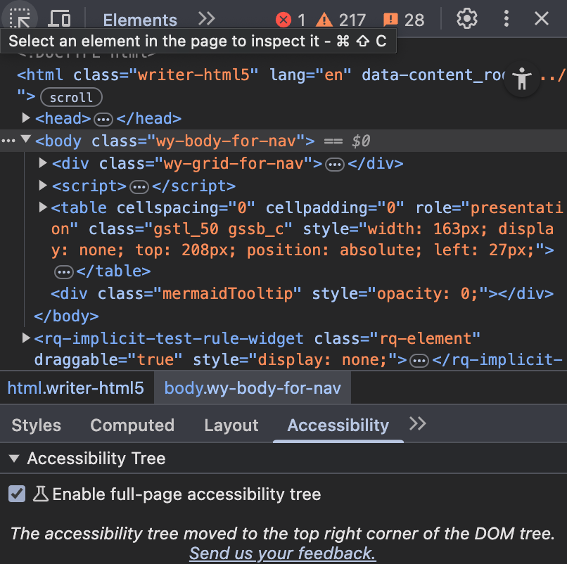Collapse the body element
Viewport: 568px width, 564px height.
click(x=25, y=139)
